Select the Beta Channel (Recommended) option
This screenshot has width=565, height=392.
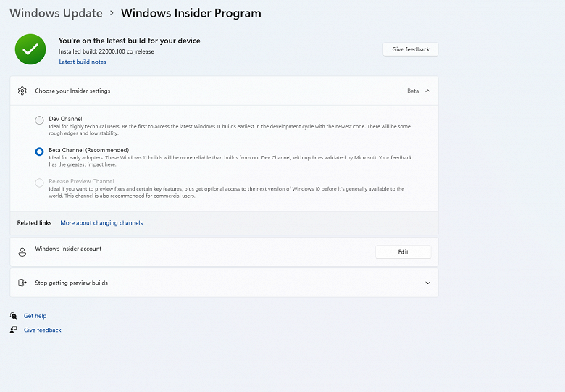click(x=39, y=151)
